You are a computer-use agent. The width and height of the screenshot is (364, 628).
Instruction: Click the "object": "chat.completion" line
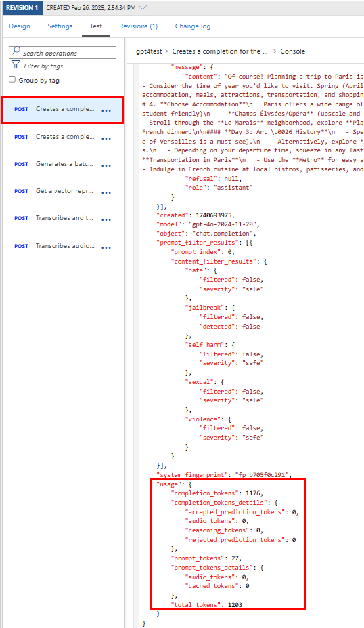point(206,234)
